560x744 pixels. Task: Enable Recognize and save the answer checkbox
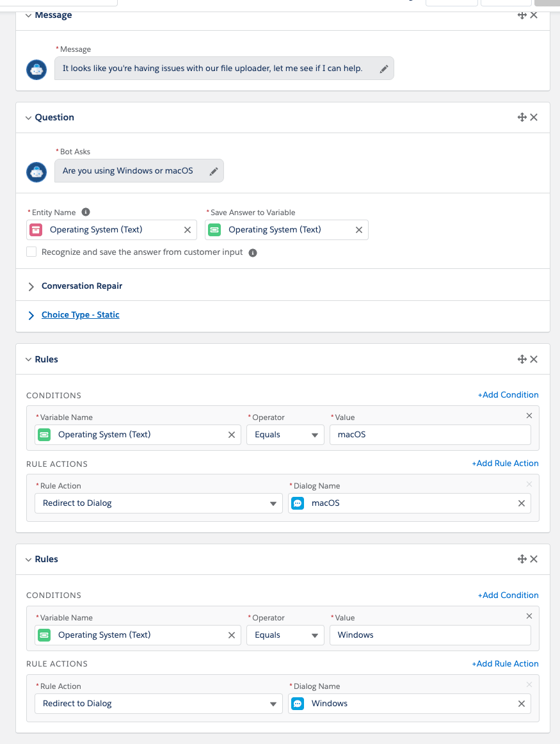(31, 252)
